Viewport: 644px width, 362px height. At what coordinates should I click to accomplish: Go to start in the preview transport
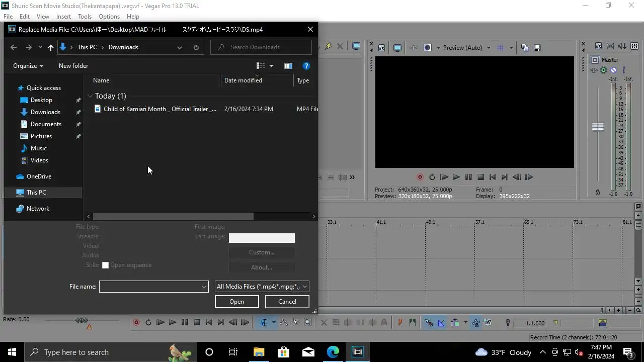[493, 177]
